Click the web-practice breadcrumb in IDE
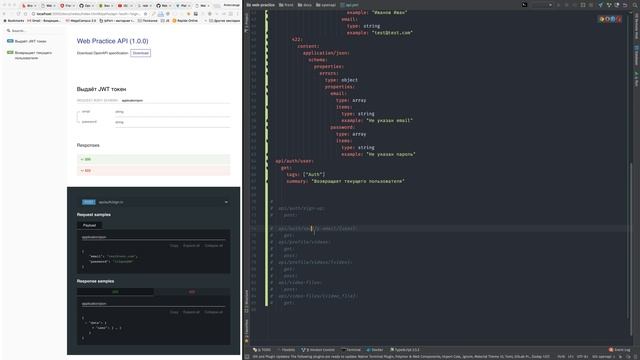Viewport: 640px width, 360px height. coord(260,5)
